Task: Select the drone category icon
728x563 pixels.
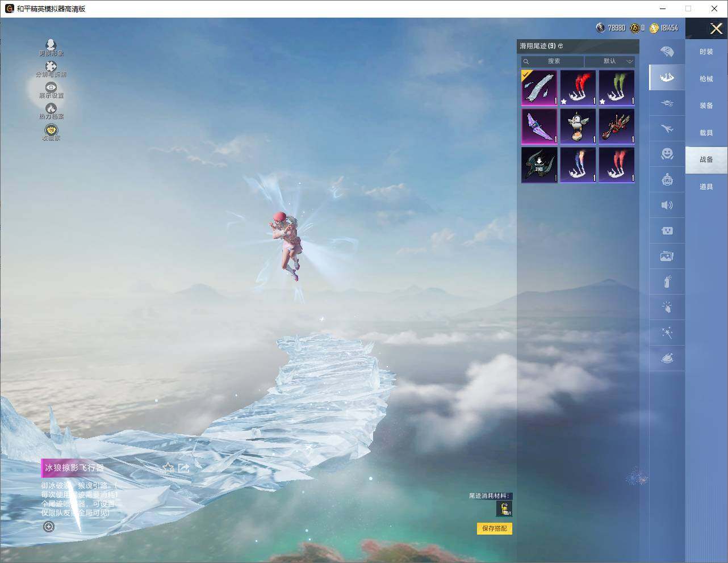Action: tap(667, 103)
